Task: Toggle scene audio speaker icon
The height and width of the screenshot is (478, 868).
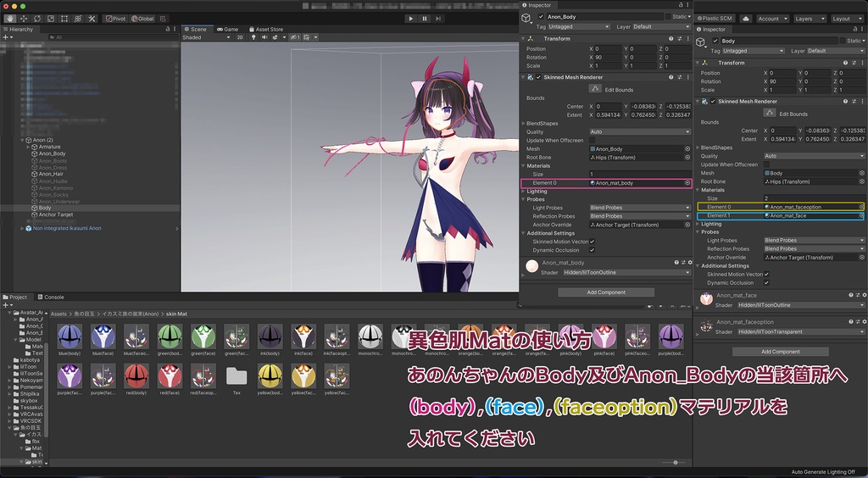Action: pyautogui.click(x=264, y=37)
